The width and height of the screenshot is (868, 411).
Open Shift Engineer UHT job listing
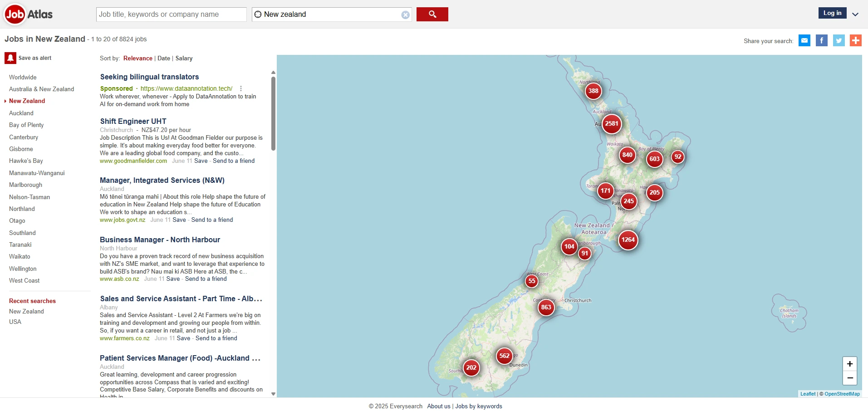133,121
